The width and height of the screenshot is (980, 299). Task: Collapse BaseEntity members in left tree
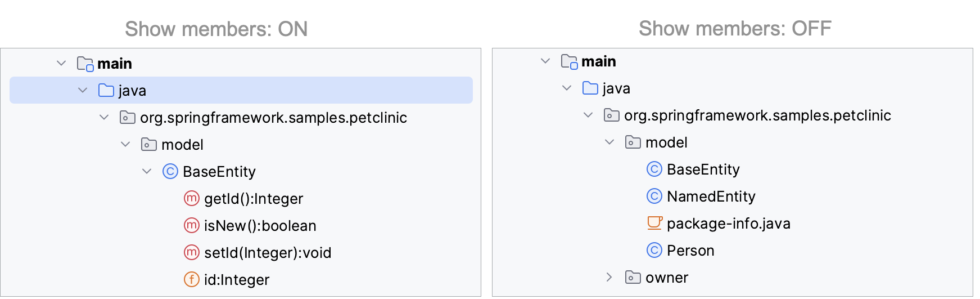point(147,171)
